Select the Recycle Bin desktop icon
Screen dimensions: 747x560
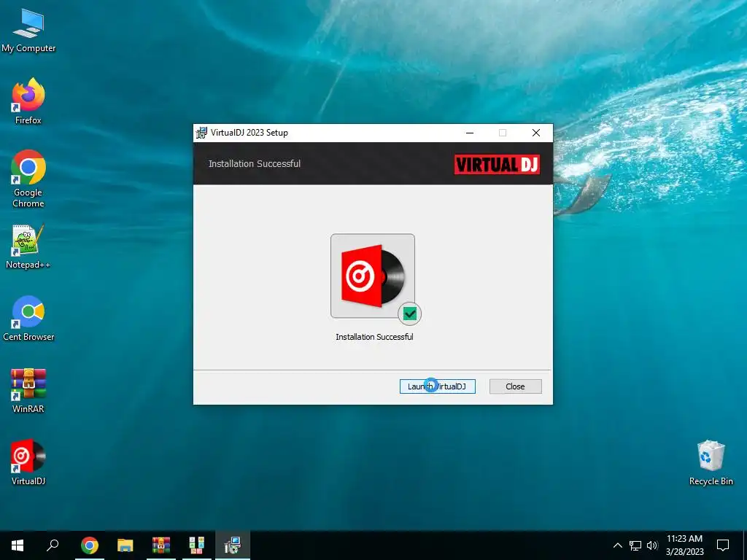click(711, 462)
